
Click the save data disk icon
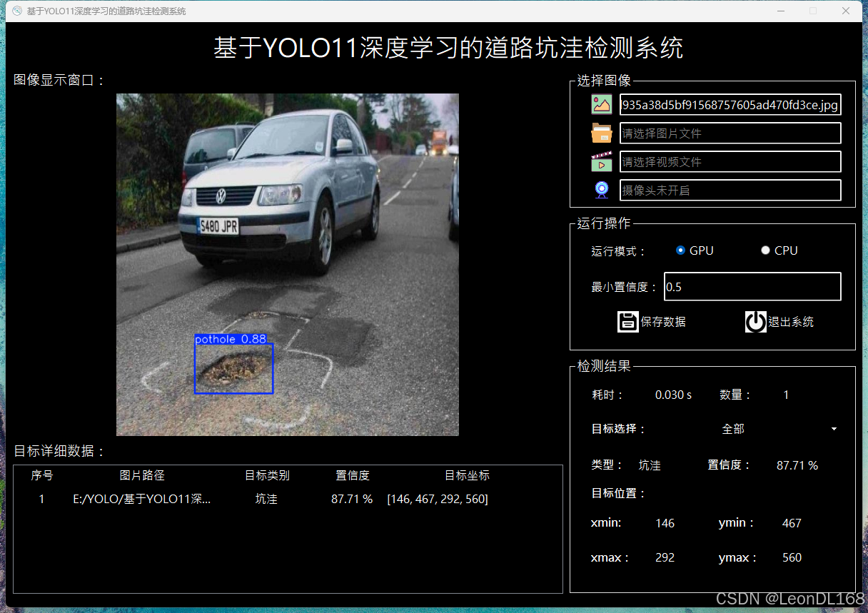627,321
